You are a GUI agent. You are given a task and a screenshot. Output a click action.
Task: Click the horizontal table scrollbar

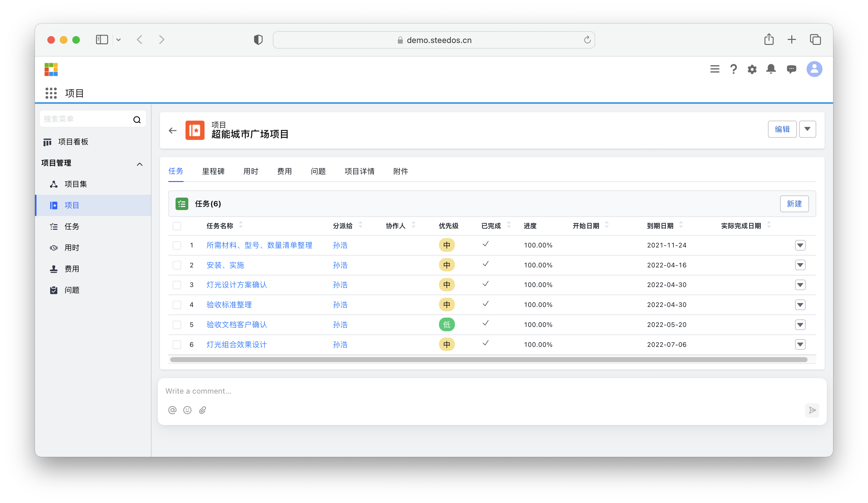point(489,359)
